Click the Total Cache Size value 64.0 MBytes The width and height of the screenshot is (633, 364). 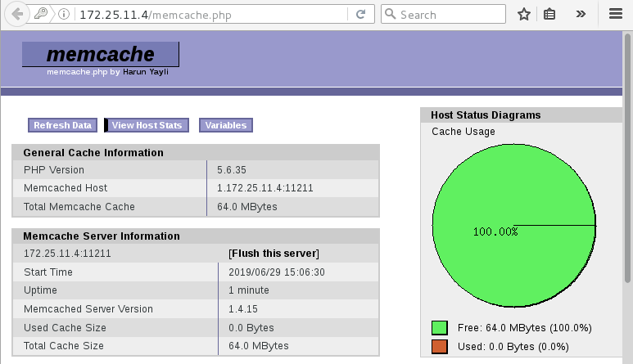[x=259, y=346]
